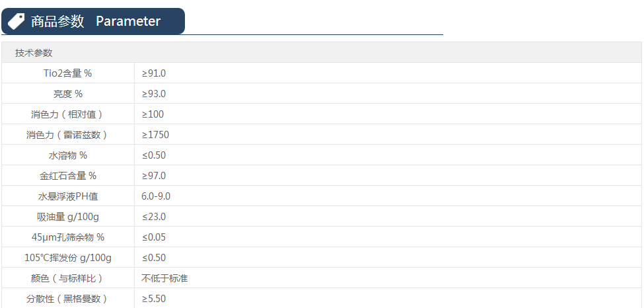The width and height of the screenshot is (644, 308).
Task: Select the ≥1750 value cell
Action: (x=155, y=135)
